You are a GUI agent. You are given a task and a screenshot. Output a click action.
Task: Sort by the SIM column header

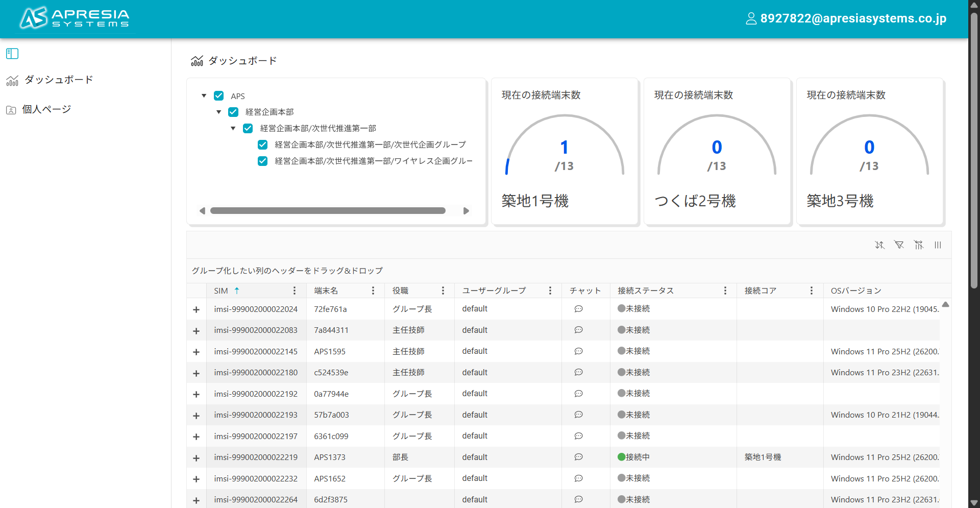point(221,291)
